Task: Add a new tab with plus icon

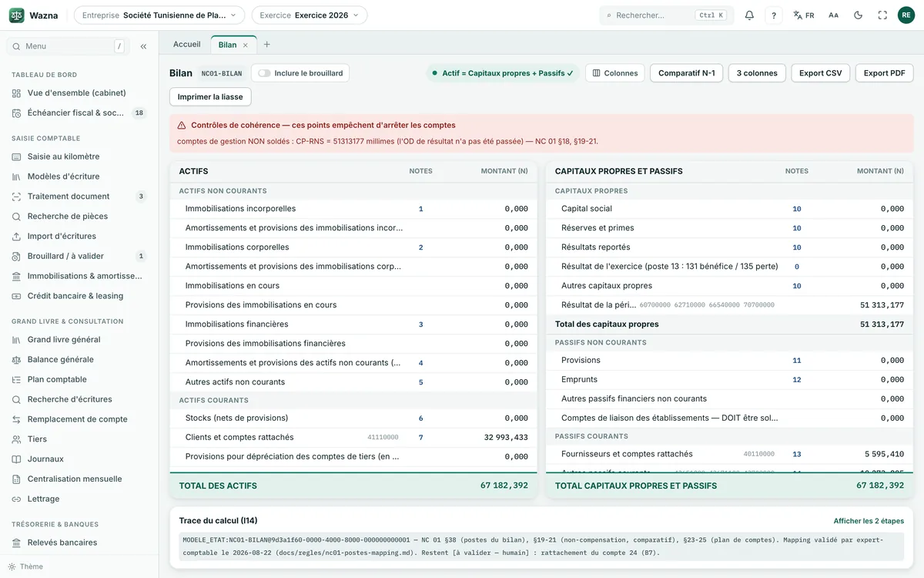Action: 267,45
